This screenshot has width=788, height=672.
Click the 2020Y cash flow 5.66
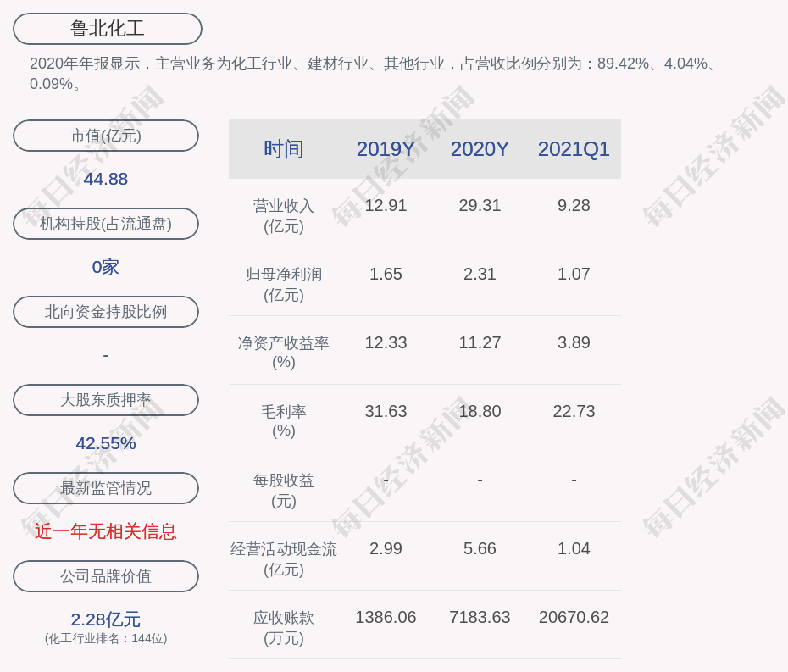(480, 548)
